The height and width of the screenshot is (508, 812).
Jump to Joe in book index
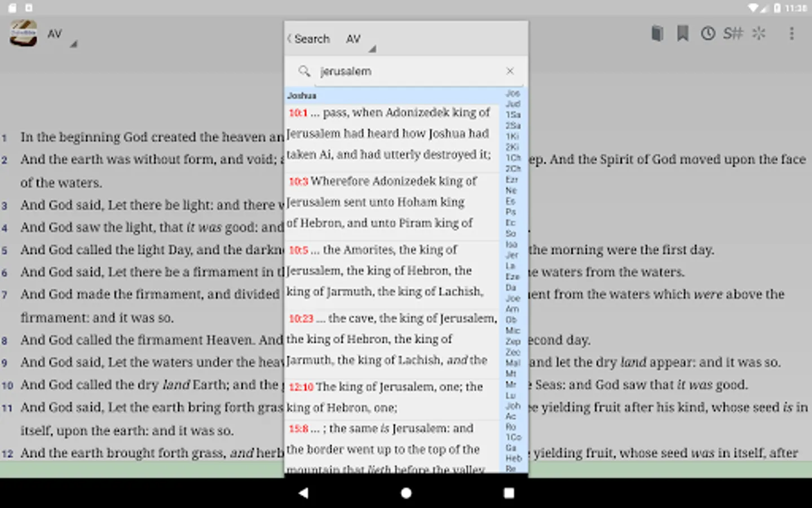pos(512,298)
